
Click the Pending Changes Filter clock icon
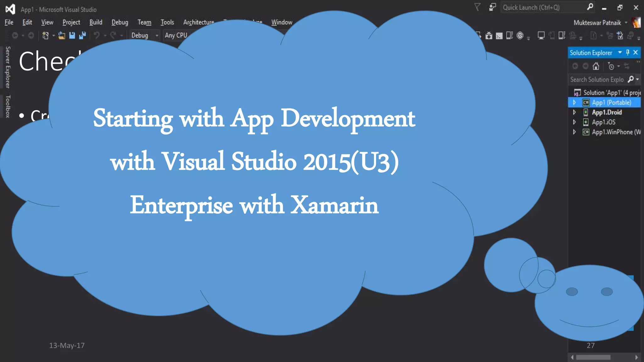[611, 66]
